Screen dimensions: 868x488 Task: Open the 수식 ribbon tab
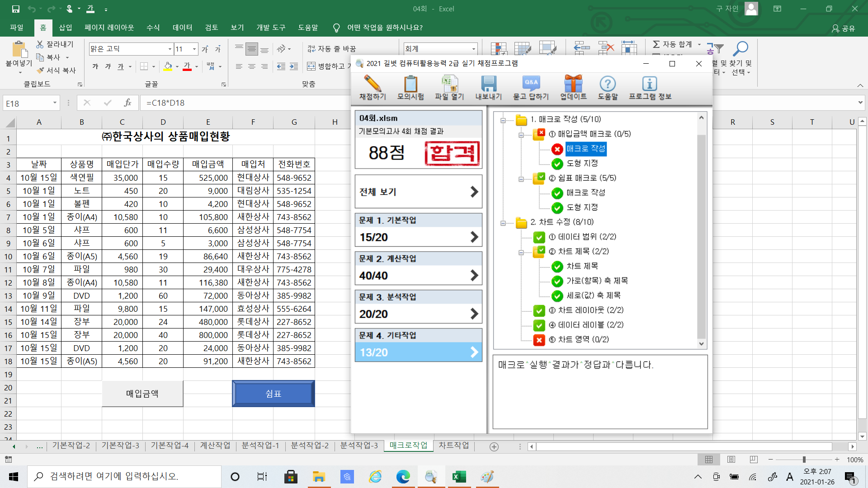[x=153, y=28]
